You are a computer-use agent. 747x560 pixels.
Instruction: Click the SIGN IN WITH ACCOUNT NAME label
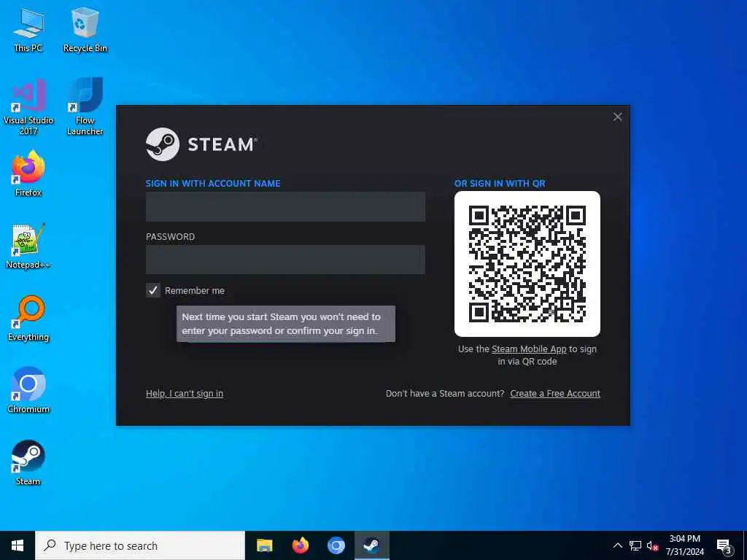213,183
